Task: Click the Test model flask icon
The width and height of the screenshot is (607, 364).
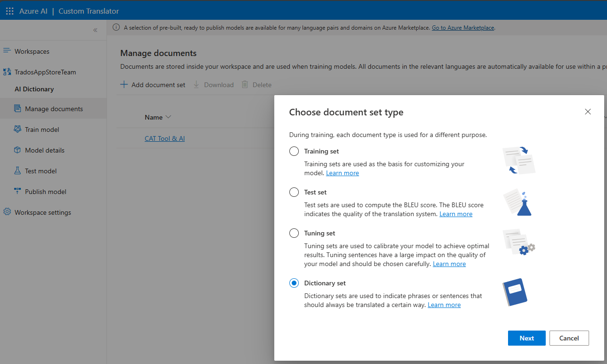Action: tap(17, 171)
